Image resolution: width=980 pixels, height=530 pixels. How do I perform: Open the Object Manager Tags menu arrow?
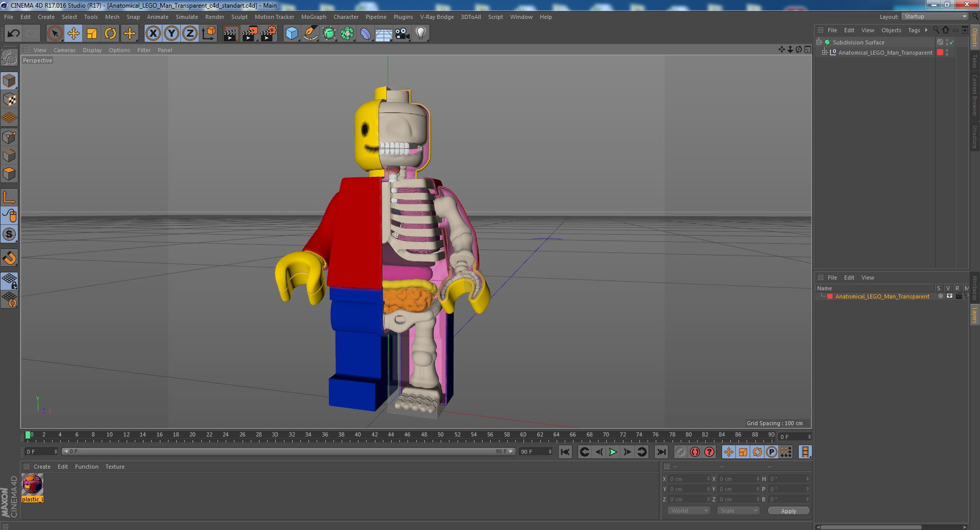point(926,30)
